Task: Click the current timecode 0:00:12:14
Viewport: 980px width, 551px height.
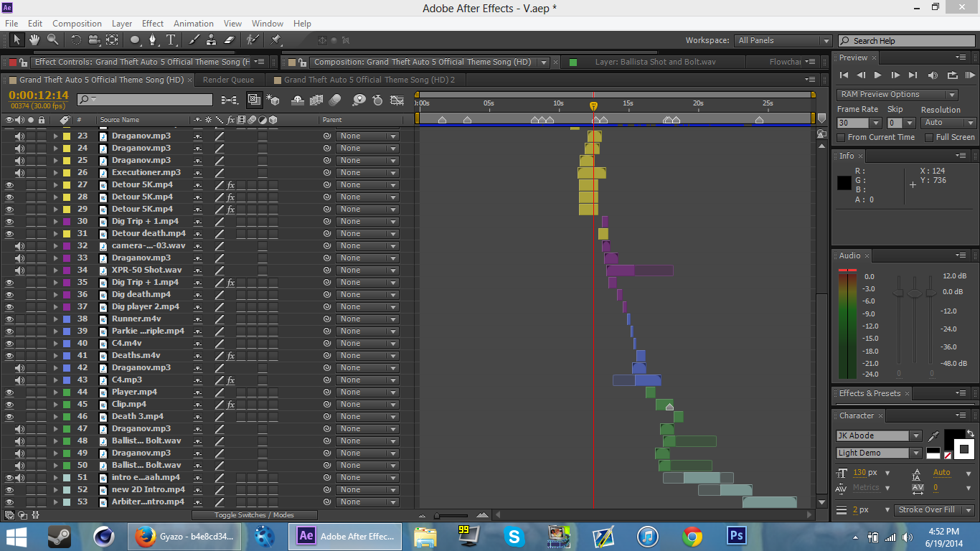Action: (x=39, y=95)
